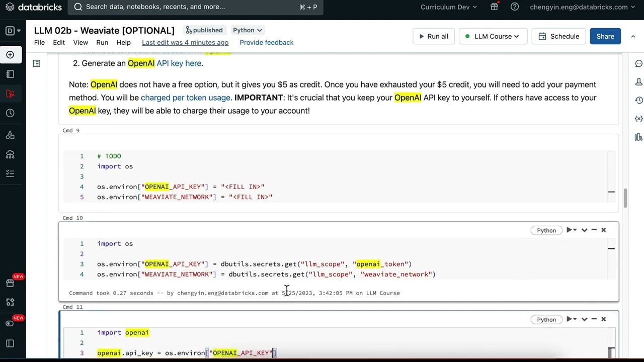Open the Python libraries icon in right sidebar
The width and height of the screenshot is (644, 362).
tap(638, 137)
